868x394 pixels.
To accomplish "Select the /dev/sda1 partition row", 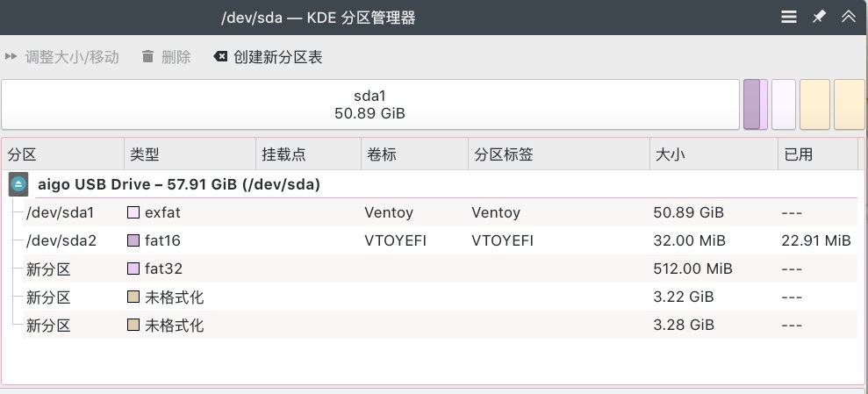I will point(60,212).
